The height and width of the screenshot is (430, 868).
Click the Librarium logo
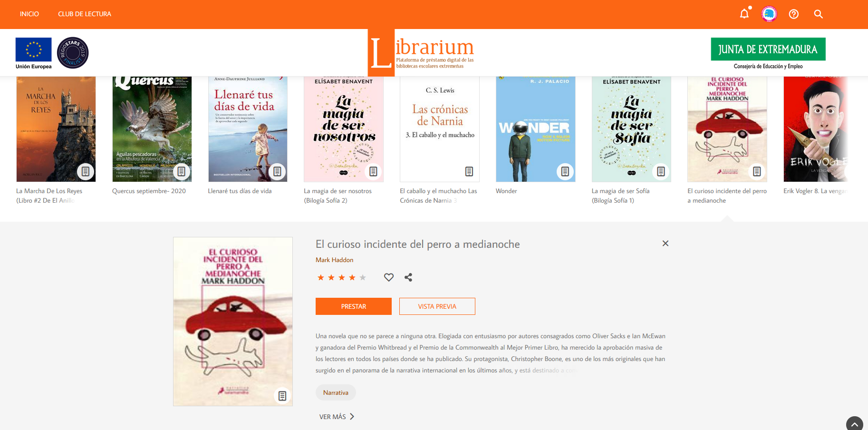[421, 52]
